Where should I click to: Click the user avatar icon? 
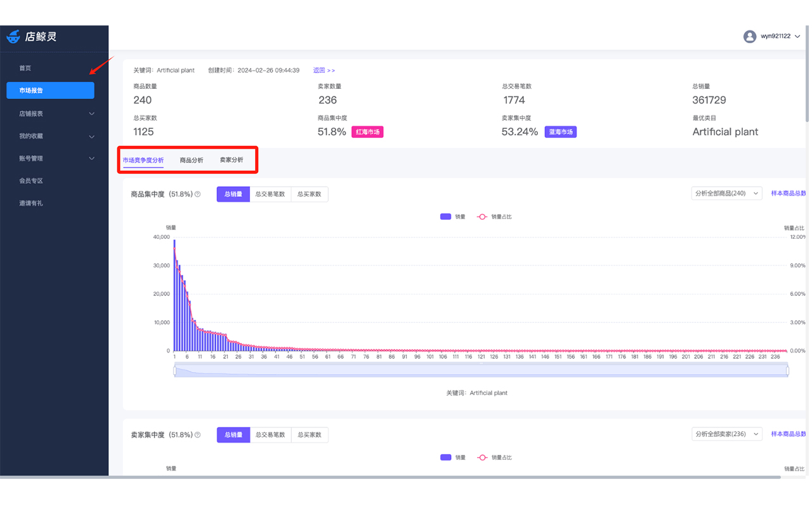point(750,36)
